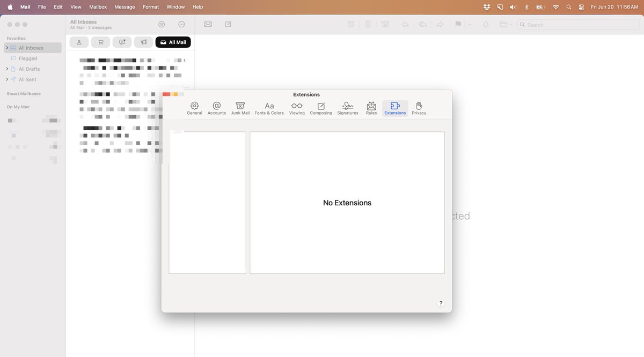Click the On My Mac section header
Screen dimensions: 644x357
(18, 107)
